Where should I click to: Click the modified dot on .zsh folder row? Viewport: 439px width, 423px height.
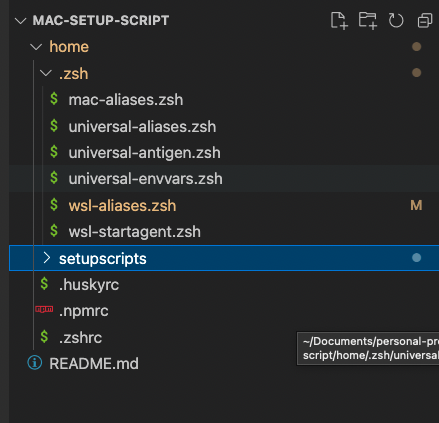[416, 73]
